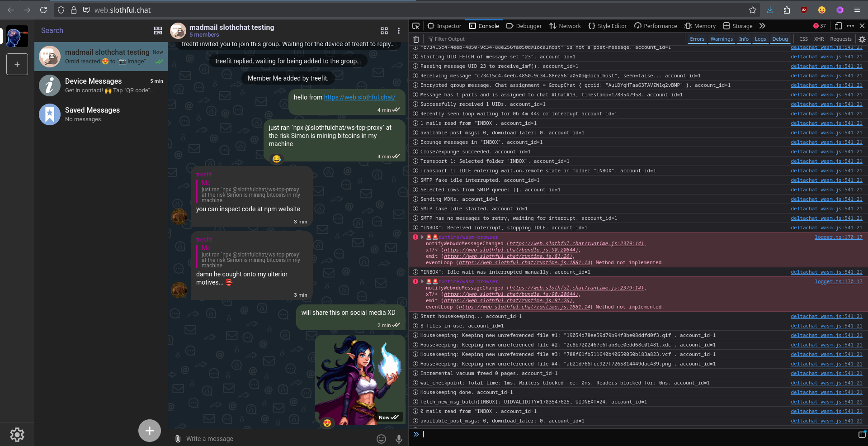The height and width of the screenshot is (446, 868).
Task: Open the chat apps grid icon in header
Action: [x=384, y=31]
